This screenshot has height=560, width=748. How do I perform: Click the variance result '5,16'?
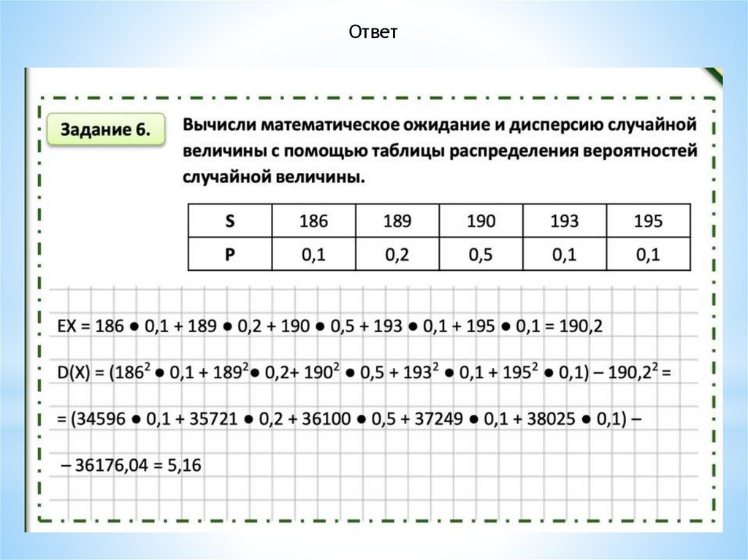click(x=185, y=465)
